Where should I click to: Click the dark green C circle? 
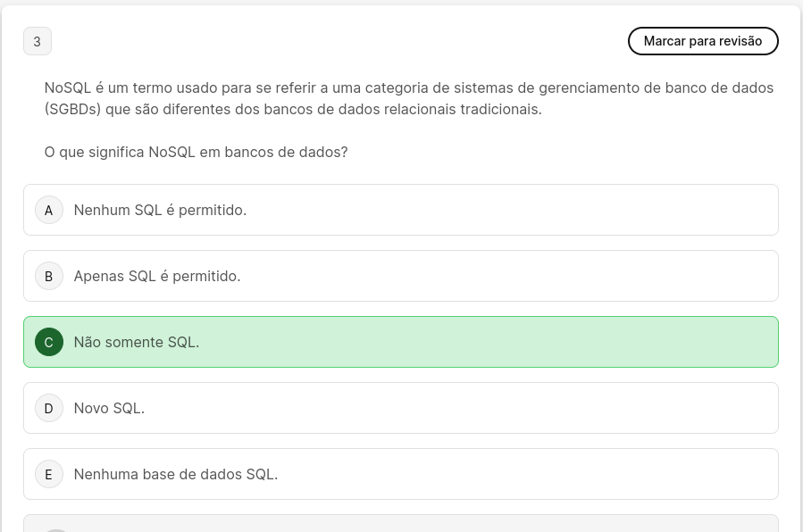pyautogui.click(x=49, y=342)
